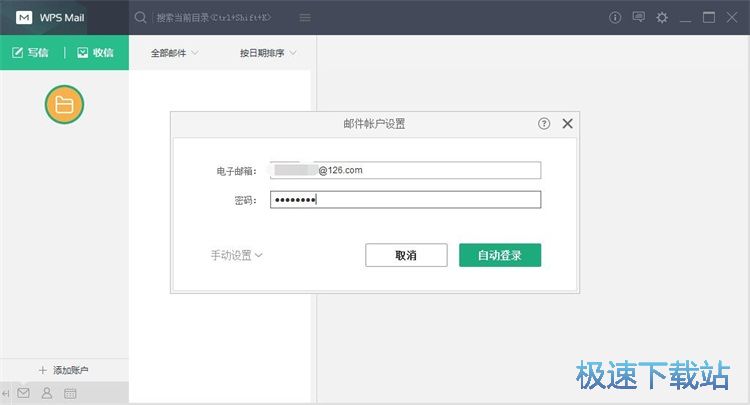Click the 自动登录 button

(x=500, y=255)
